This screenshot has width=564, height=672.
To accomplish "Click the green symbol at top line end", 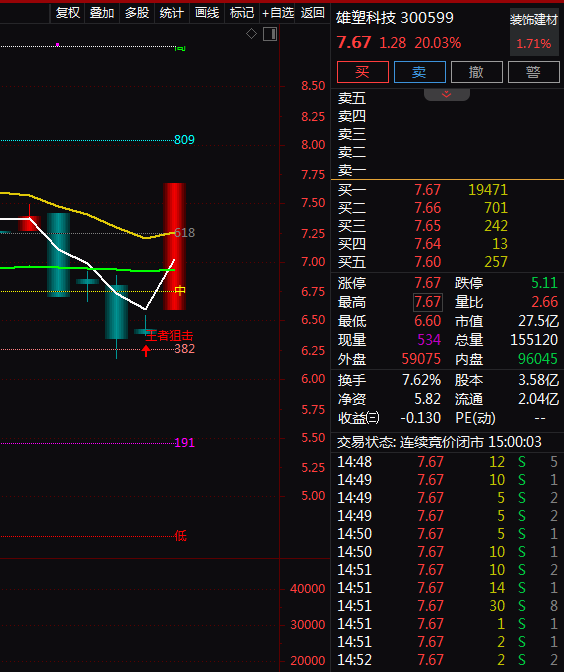I will click(x=180, y=48).
